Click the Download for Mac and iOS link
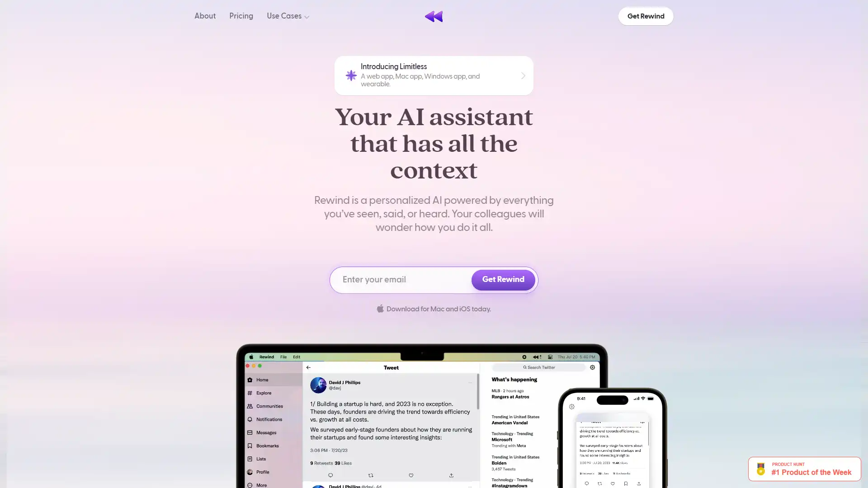This screenshot has height=488, width=868. (x=434, y=309)
